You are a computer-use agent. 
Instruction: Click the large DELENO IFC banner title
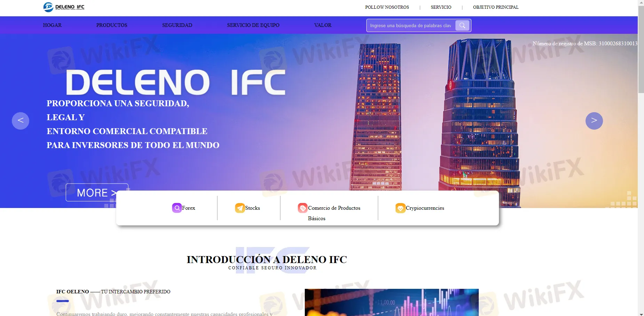coord(176,82)
